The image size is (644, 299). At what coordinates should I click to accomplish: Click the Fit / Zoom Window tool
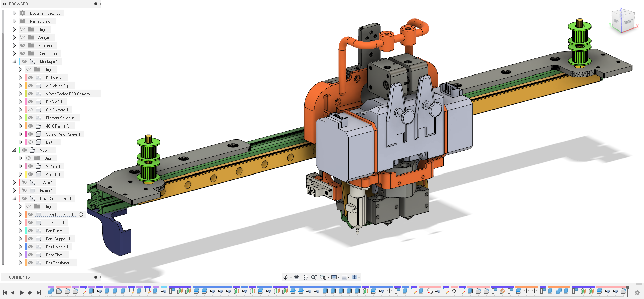pyautogui.click(x=323, y=277)
